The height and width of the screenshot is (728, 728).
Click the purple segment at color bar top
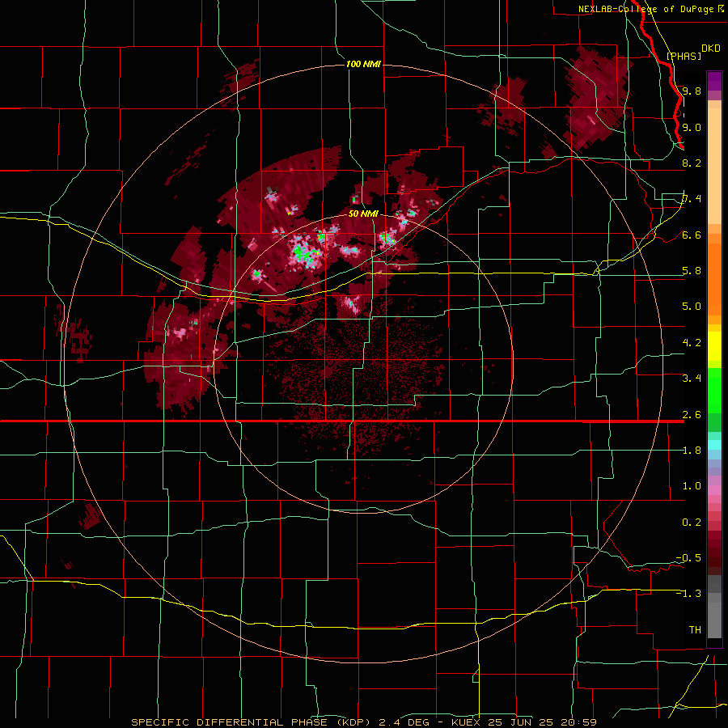point(714,81)
